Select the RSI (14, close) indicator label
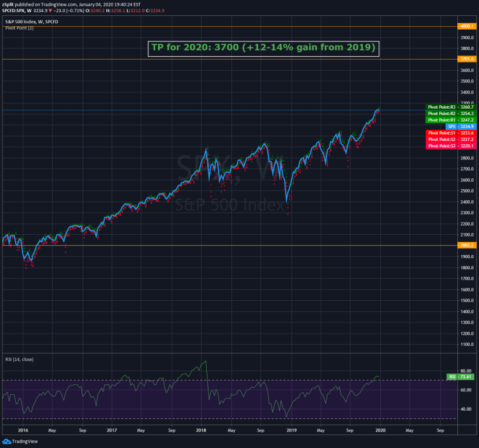The height and width of the screenshot is (448, 479). [x=21, y=359]
